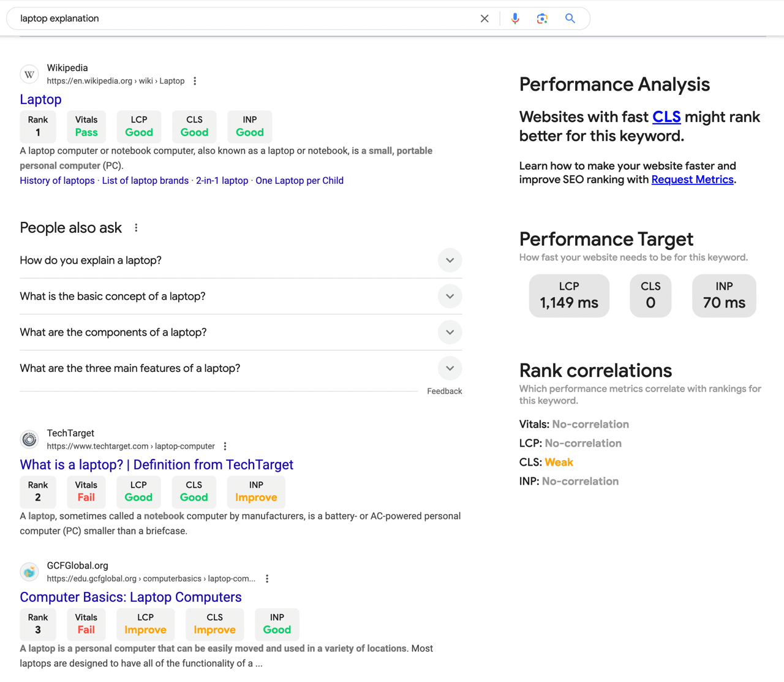This screenshot has height=682, width=784.
Task: Follow the 'History of laptops' sitelink
Action: click(57, 181)
